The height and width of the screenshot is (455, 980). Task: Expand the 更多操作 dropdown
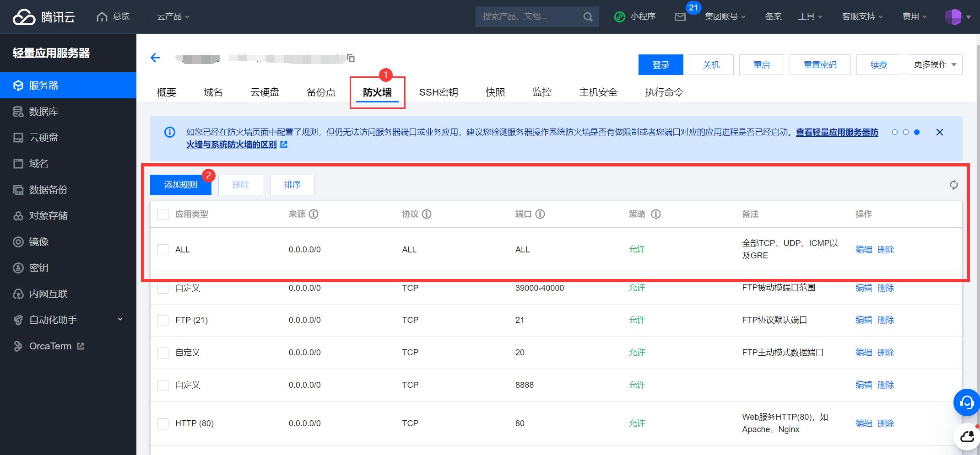click(x=934, y=64)
